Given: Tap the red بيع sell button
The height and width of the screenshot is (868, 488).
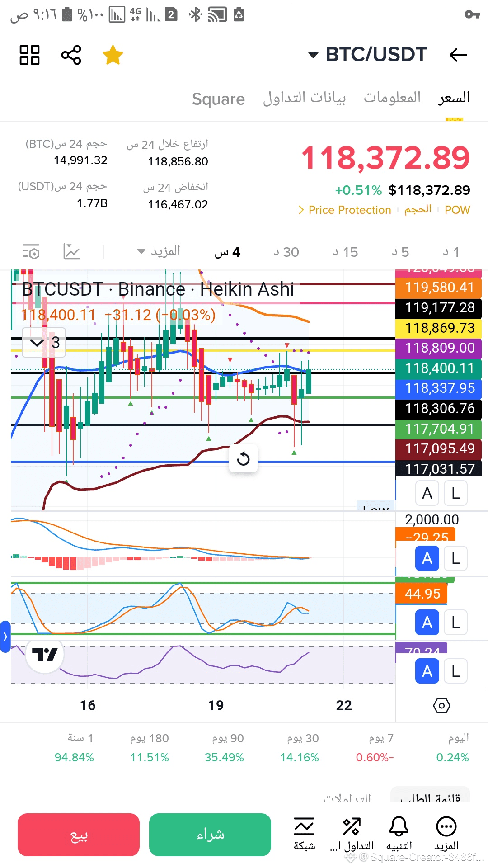Looking at the screenshot, I should (79, 835).
